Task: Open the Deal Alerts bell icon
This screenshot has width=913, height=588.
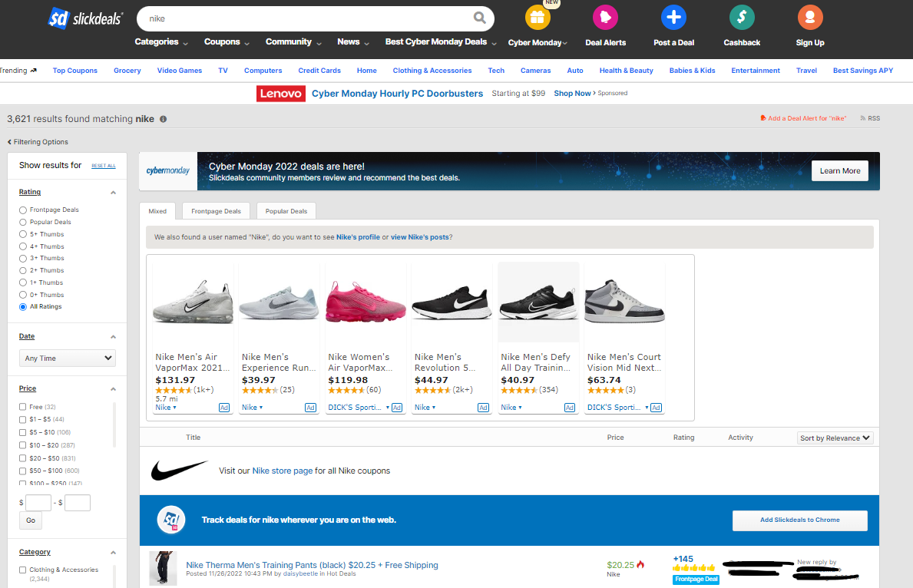Action: [x=606, y=18]
